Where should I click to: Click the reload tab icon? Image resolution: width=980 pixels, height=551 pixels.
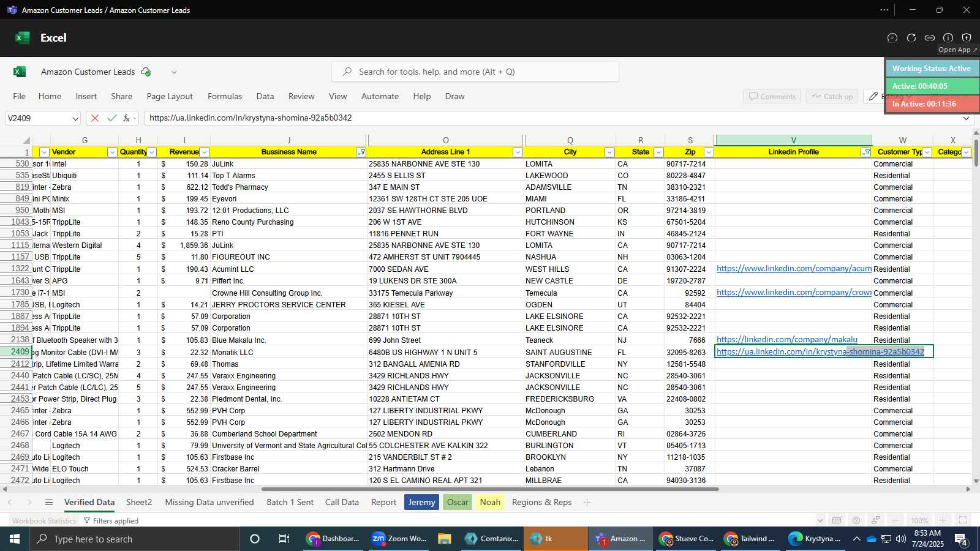coord(911,38)
